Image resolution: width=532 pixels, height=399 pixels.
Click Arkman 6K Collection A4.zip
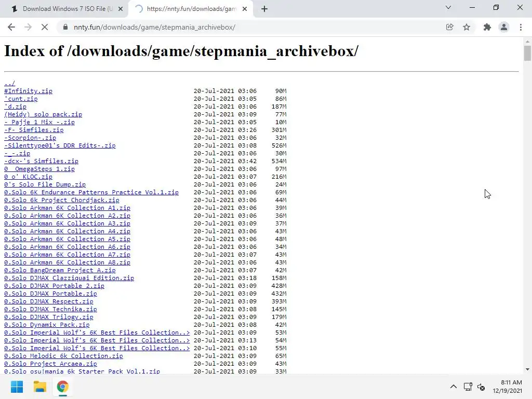pos(67,231)
